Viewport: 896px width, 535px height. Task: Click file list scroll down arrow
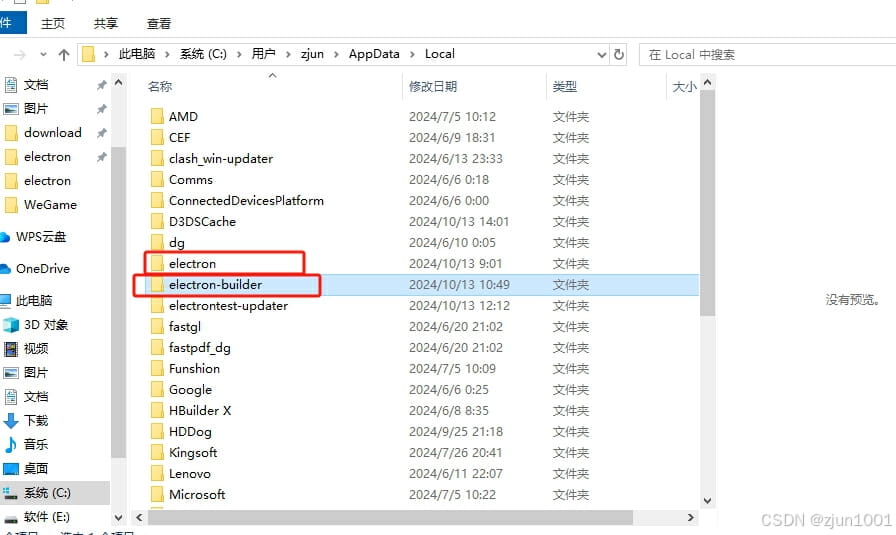tap(707, 501)
